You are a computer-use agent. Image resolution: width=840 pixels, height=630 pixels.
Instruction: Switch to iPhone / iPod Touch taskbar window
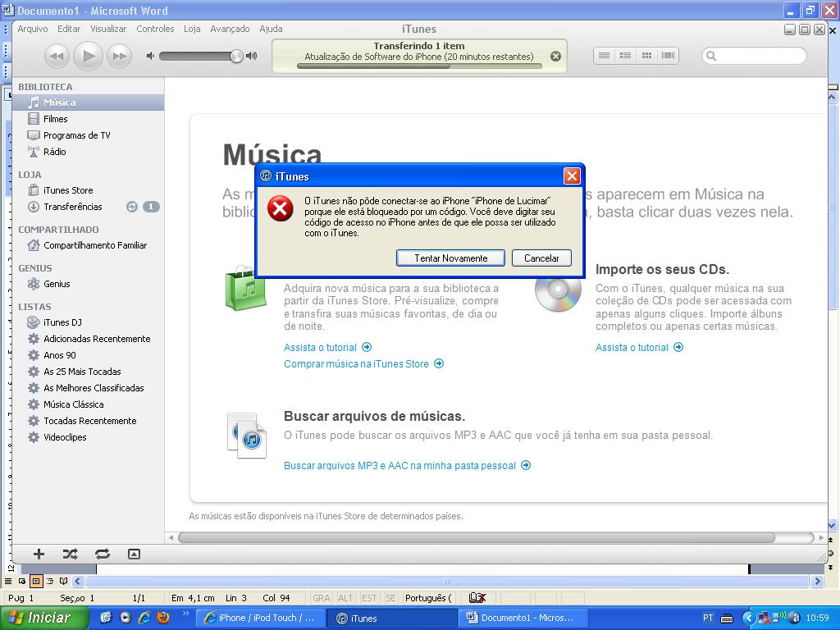[x=259, y=618]
